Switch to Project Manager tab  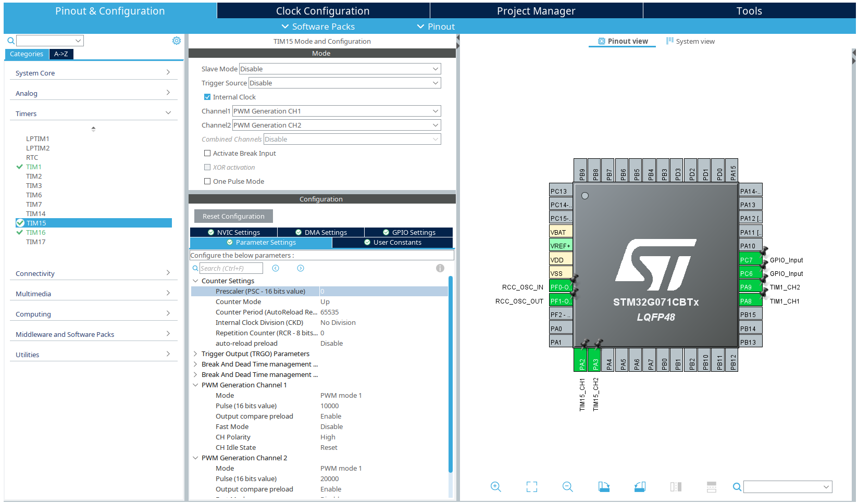tap(536, 11)
